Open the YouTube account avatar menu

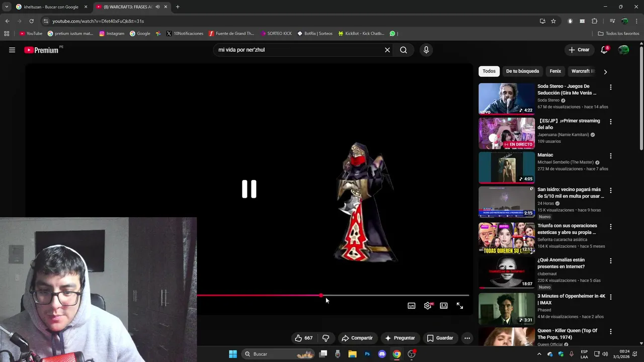623,50
